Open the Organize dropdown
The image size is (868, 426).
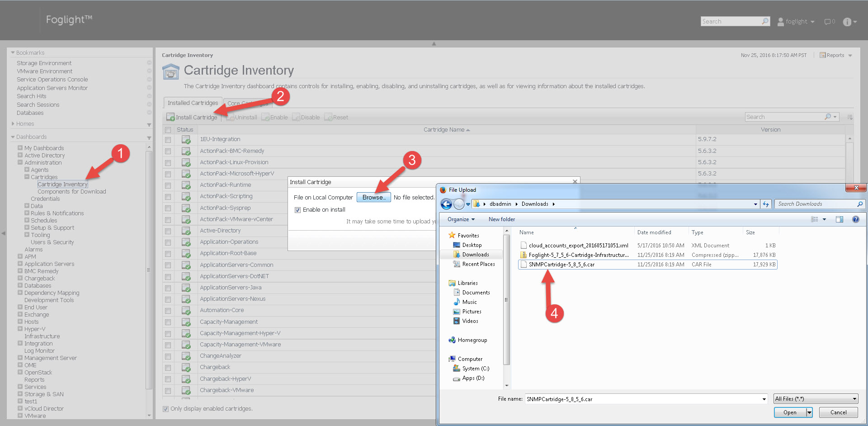461,219
